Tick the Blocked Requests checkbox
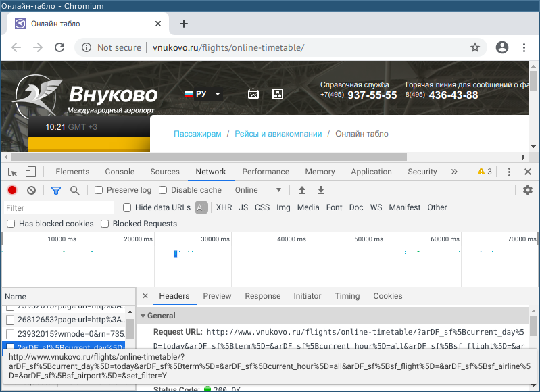The height and width of the screenshot is (392, 540). point(105,224)
